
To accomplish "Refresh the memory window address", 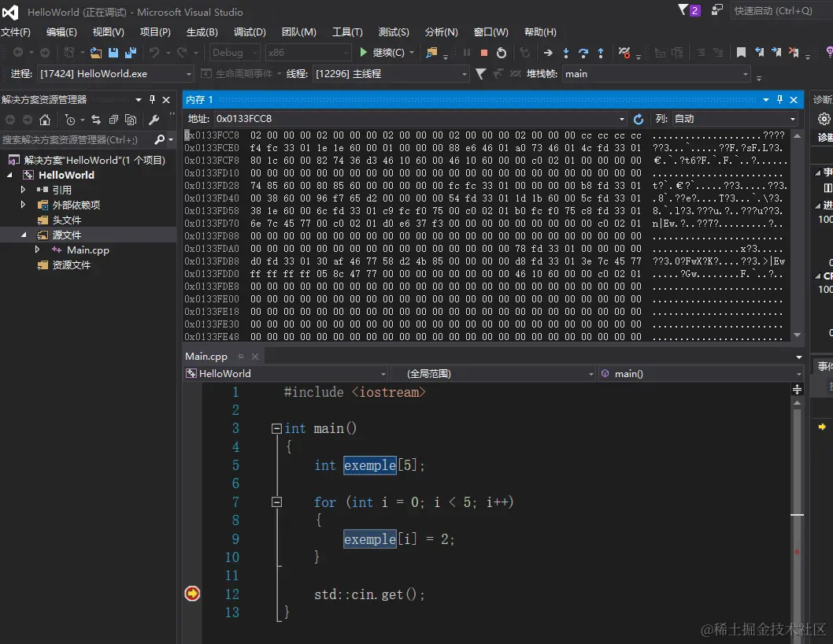I will click(x=639, y=119).
